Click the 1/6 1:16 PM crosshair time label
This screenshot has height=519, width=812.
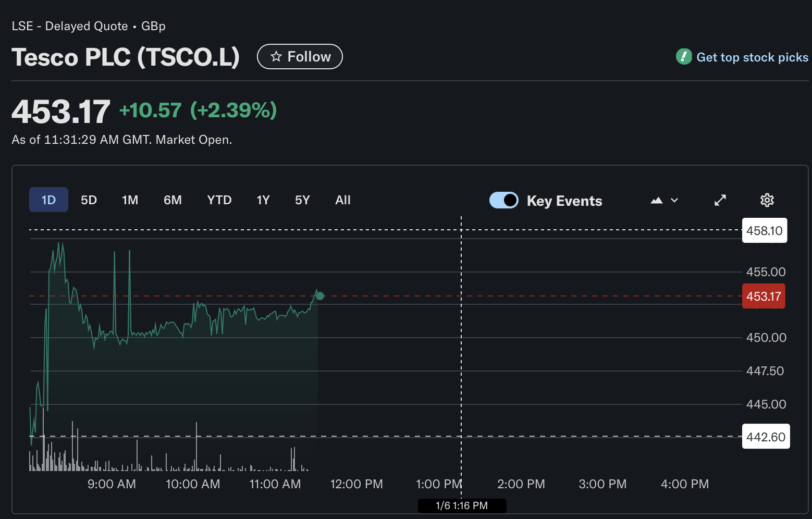[462, 505]
